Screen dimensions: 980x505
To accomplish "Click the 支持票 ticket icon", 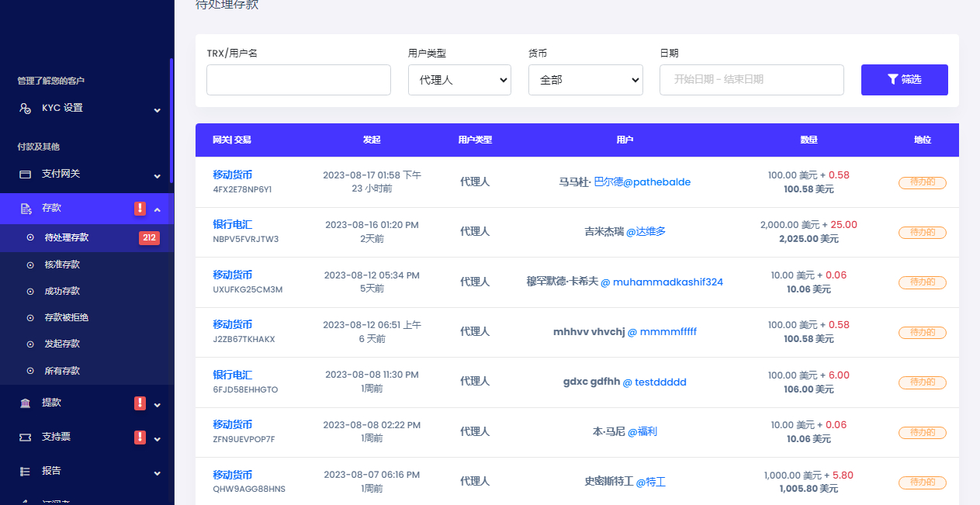I will [x=26, y=438].
